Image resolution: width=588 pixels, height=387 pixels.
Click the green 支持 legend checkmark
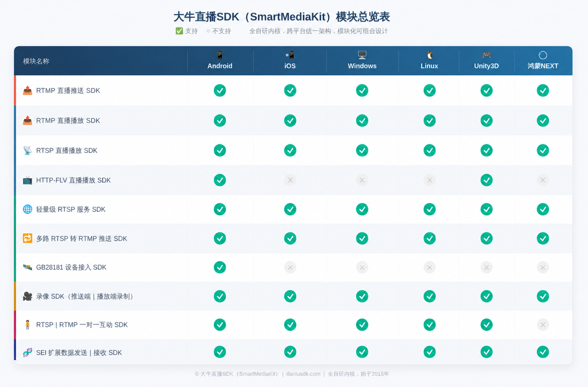(x=179, y=31)
